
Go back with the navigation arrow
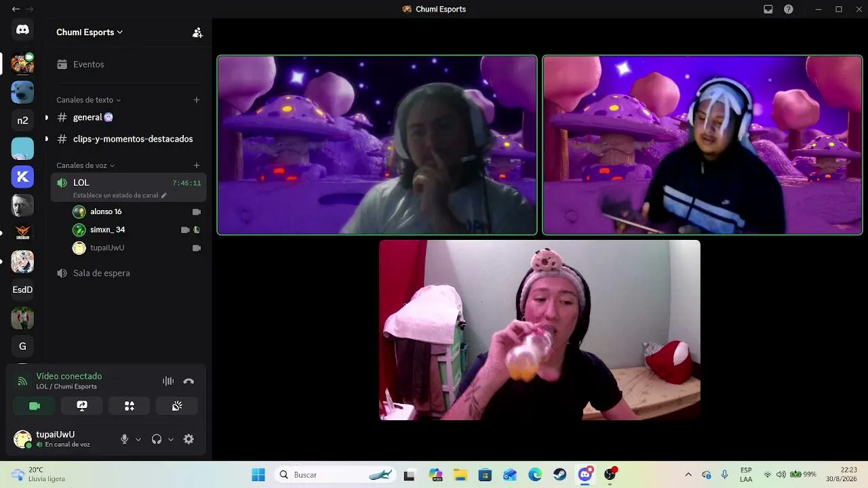(x=16, y=9)
